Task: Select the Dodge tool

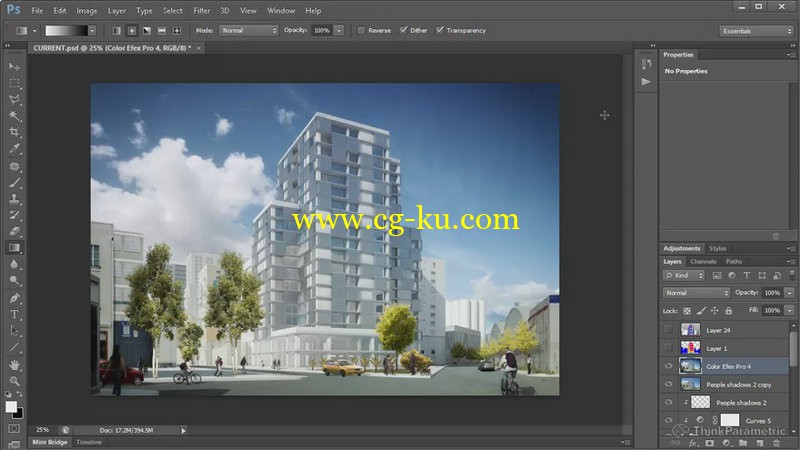Action: (x=14, y=281)
